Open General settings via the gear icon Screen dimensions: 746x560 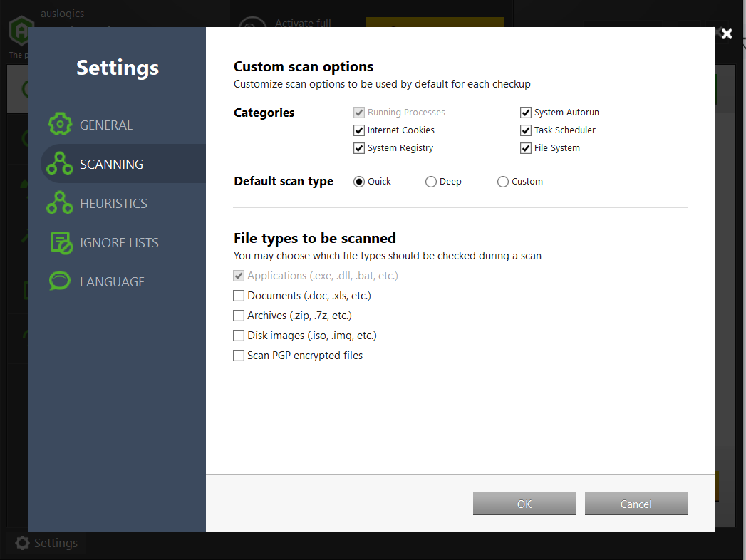[60, 124]
